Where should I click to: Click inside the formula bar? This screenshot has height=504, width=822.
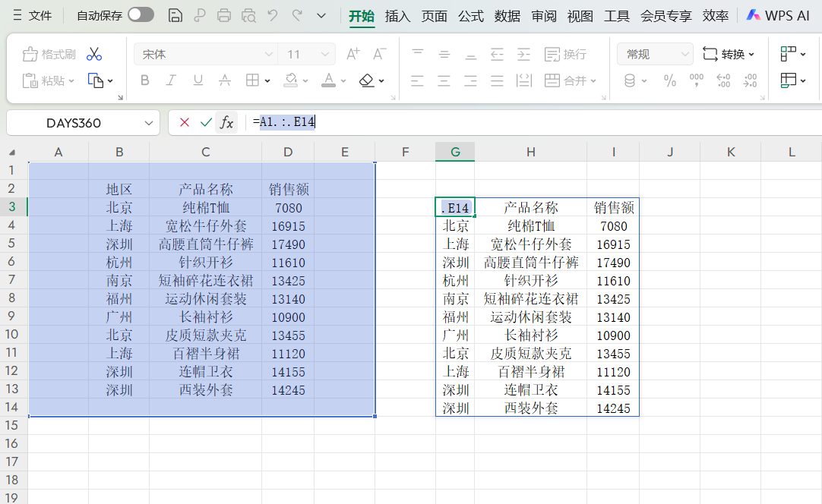[x=380, y=121]
